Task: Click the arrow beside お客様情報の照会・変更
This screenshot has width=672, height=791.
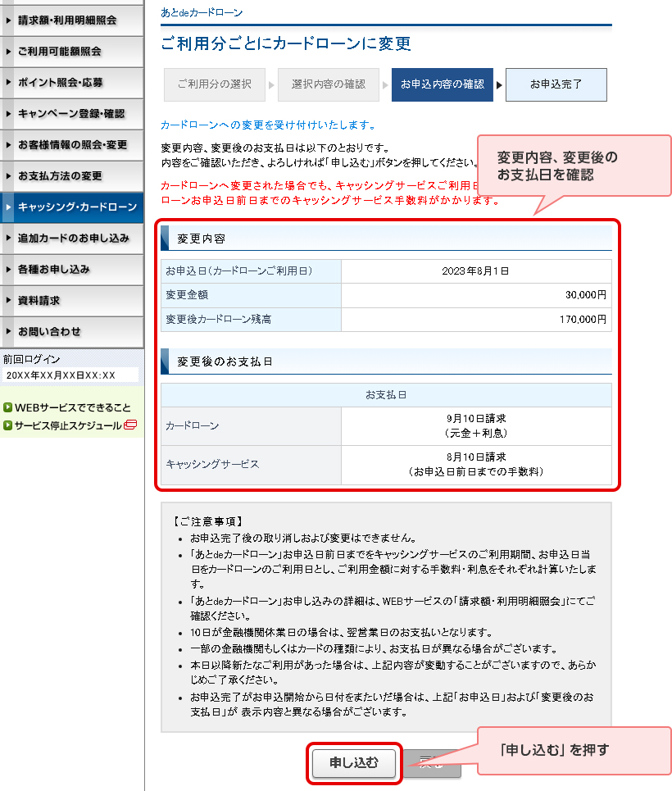Action: click(x=9, y=145)
